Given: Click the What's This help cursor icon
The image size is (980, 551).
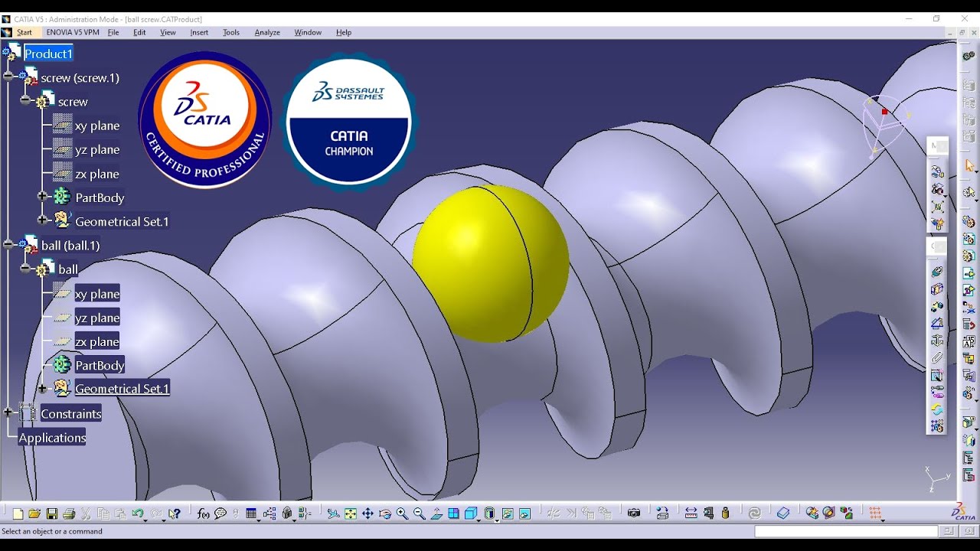Looking at the screenshot, I should point(175,514).
